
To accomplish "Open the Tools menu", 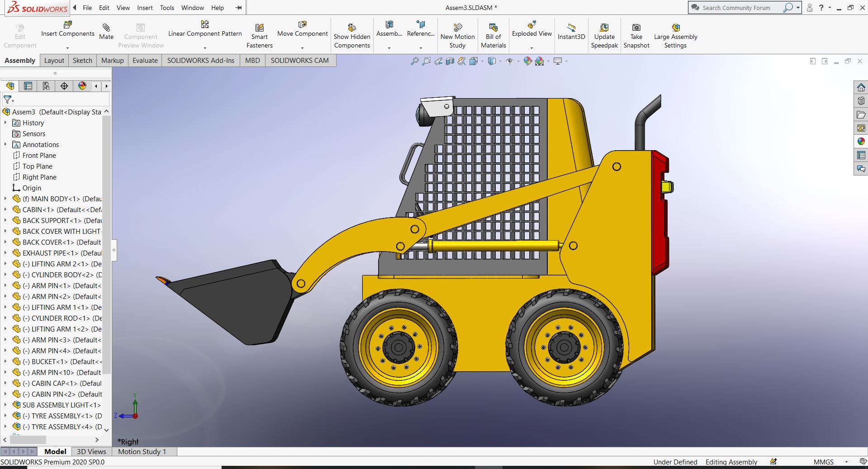I will point(167,8).
